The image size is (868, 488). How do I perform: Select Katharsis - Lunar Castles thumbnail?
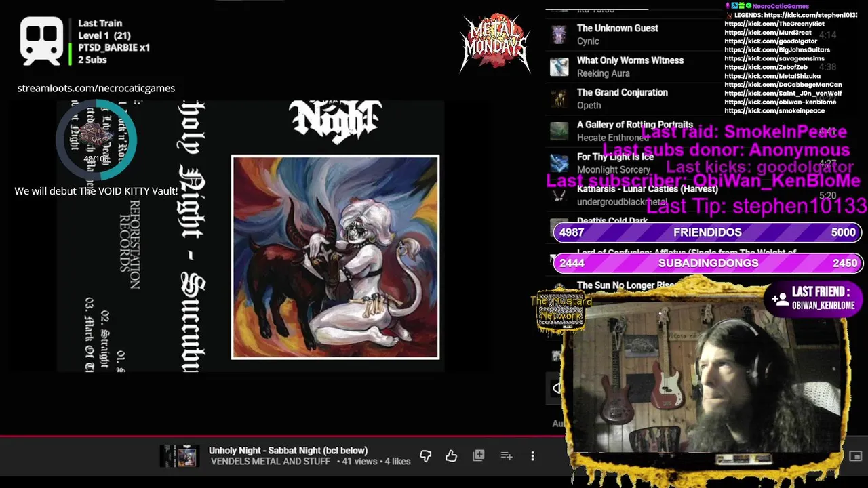559,195
